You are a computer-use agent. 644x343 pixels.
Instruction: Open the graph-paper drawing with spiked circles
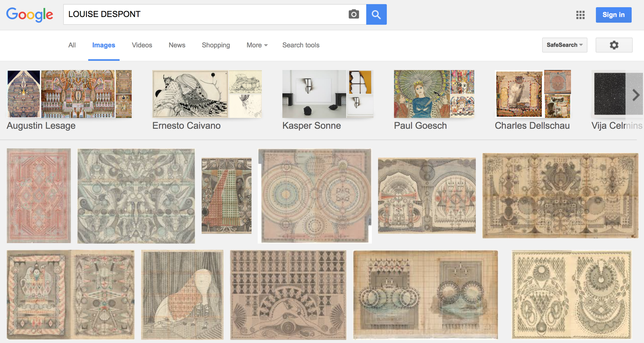(426, 295)
